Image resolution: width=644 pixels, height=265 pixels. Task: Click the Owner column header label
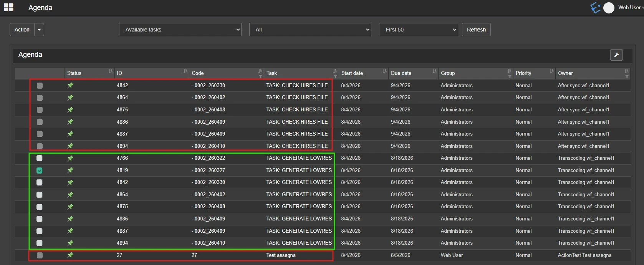(x=565, y=73)
